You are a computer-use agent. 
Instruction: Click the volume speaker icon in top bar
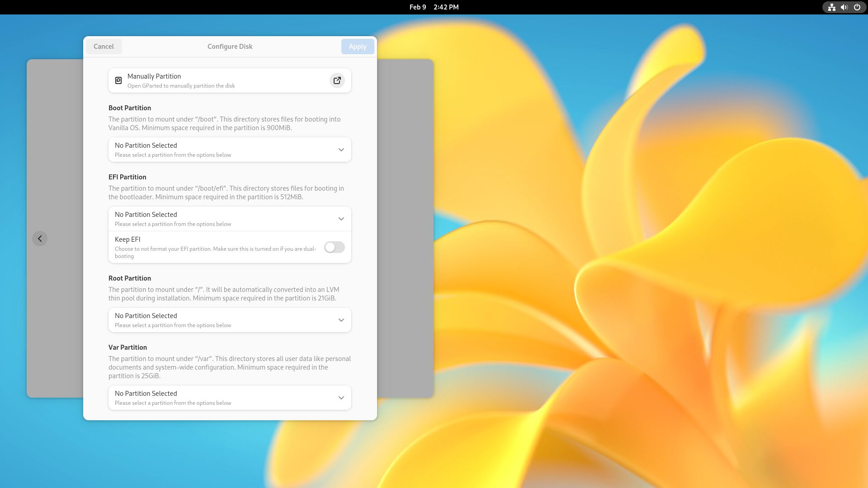pyautogui.click(x=844, y=7)
